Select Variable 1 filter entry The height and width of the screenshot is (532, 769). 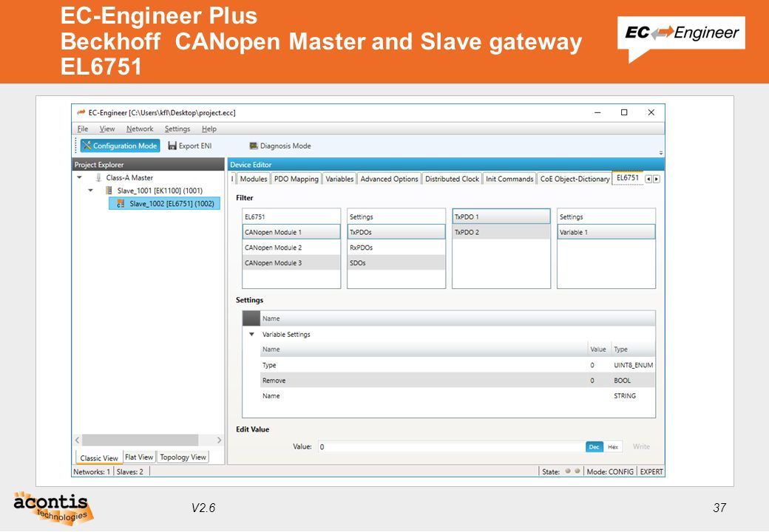(x=606, y=232)
